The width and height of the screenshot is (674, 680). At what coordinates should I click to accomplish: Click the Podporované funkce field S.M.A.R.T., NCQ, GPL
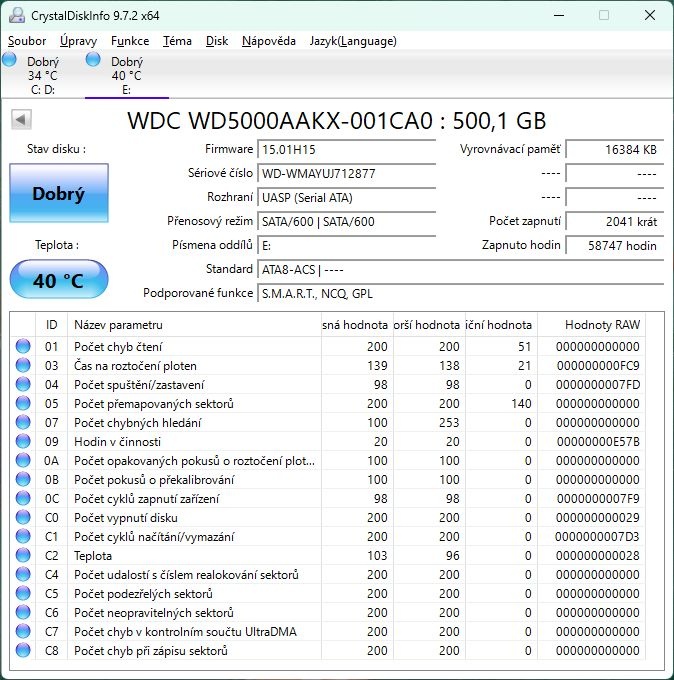pyautogui.click(x=461, y=294)
